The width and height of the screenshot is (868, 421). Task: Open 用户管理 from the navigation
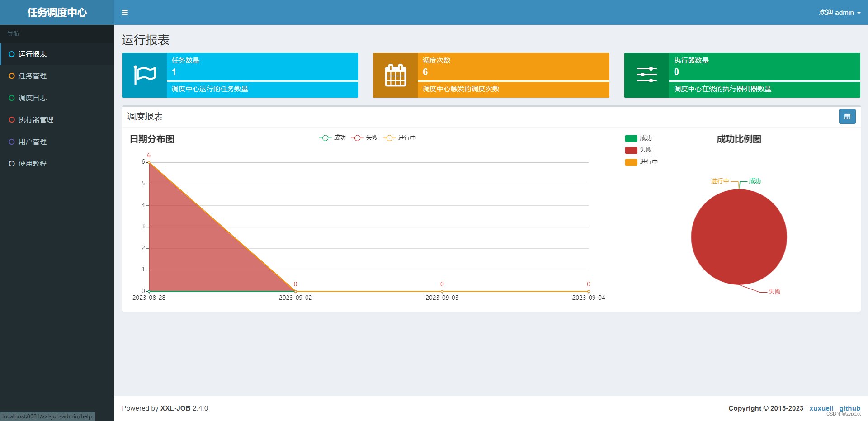pyautogui.click(x=57, y=142)
